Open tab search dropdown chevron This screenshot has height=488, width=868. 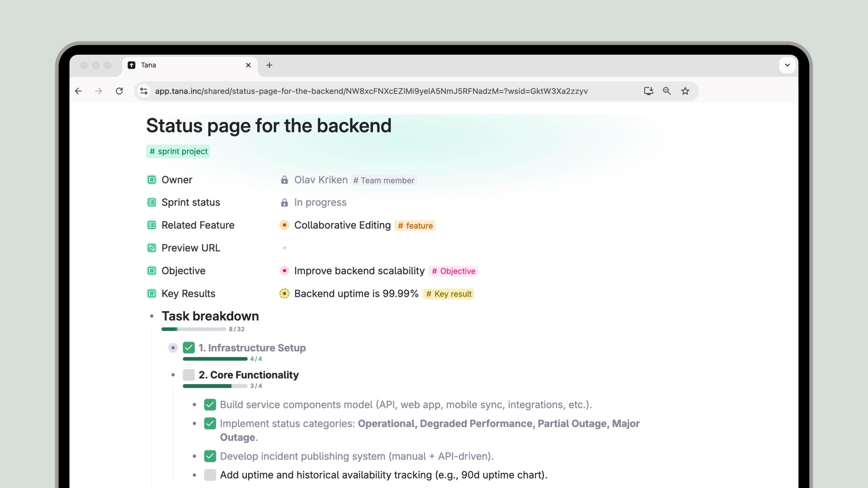[787, 65]
